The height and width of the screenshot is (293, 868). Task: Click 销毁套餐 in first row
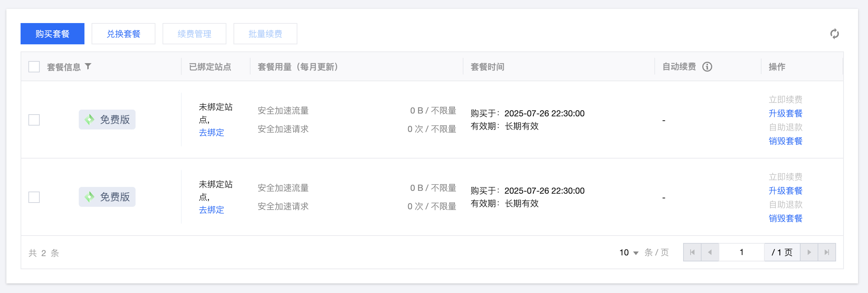(x=786, y=141)
